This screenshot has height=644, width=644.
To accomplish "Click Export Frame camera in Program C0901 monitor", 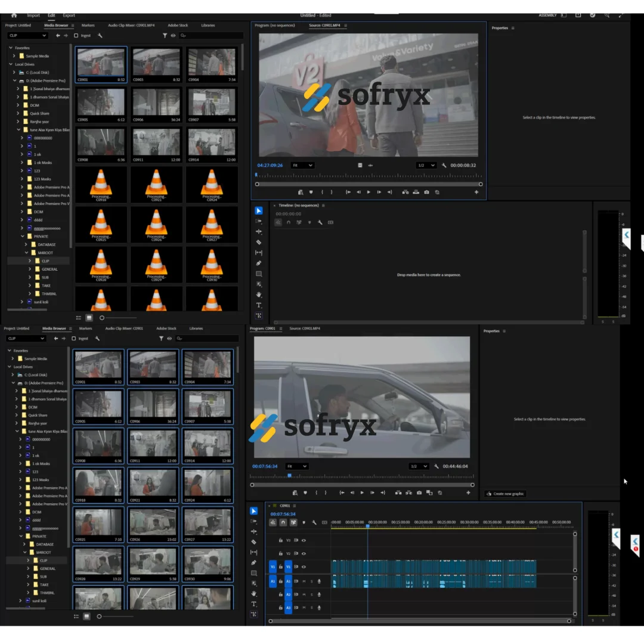I will click(x=419, y=493).
